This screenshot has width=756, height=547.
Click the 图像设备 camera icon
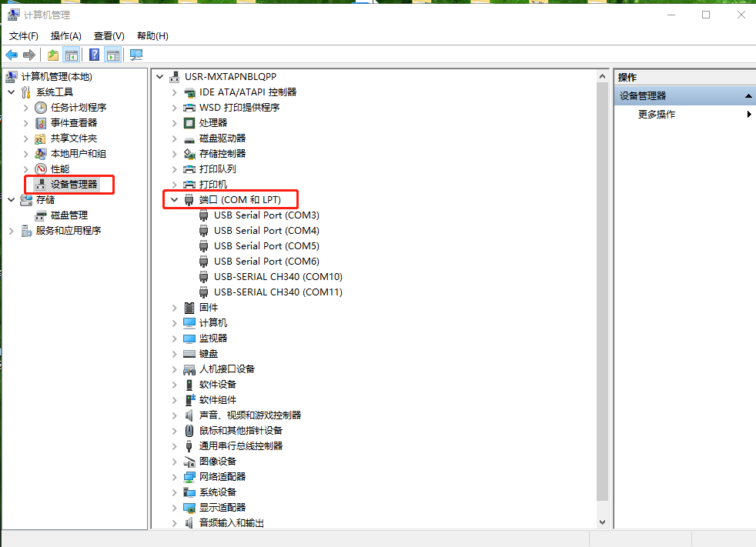pos(189,462)
